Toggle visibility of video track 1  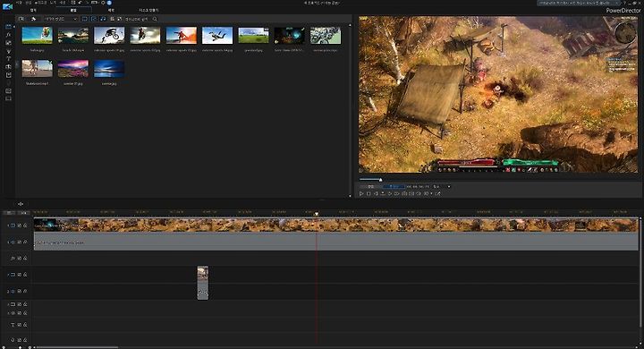pos(20,226)
